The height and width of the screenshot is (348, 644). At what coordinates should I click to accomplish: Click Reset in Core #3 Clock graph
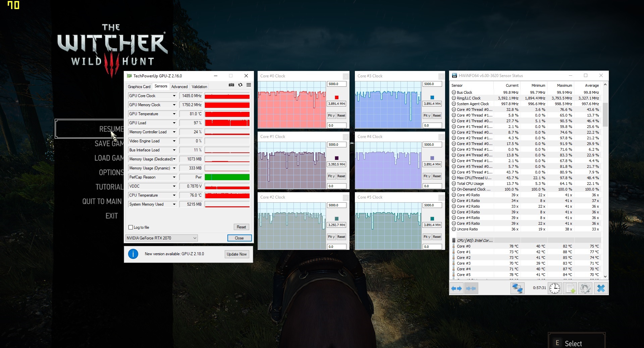point(437,116)
